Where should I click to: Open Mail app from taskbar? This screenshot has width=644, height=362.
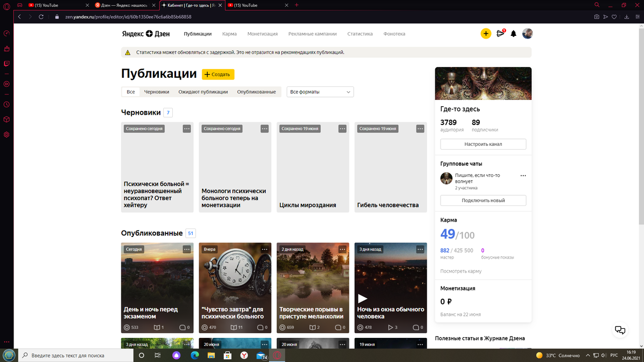click(261, 355)
